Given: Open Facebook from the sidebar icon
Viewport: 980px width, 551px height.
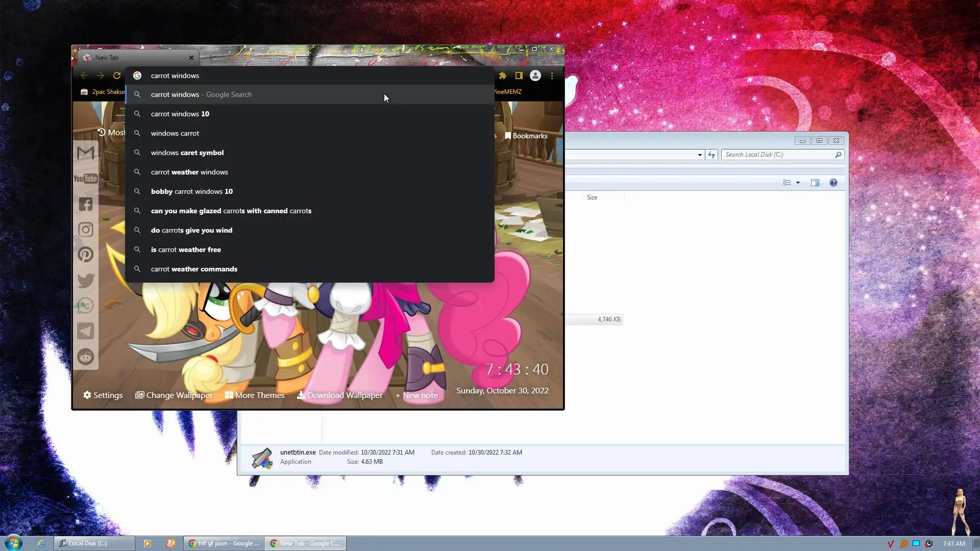Looking at the screenshot, I should pos(85,204).
